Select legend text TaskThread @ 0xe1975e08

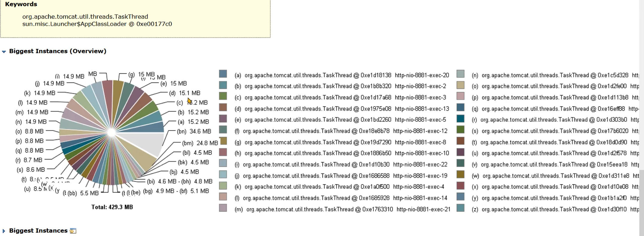357,109
